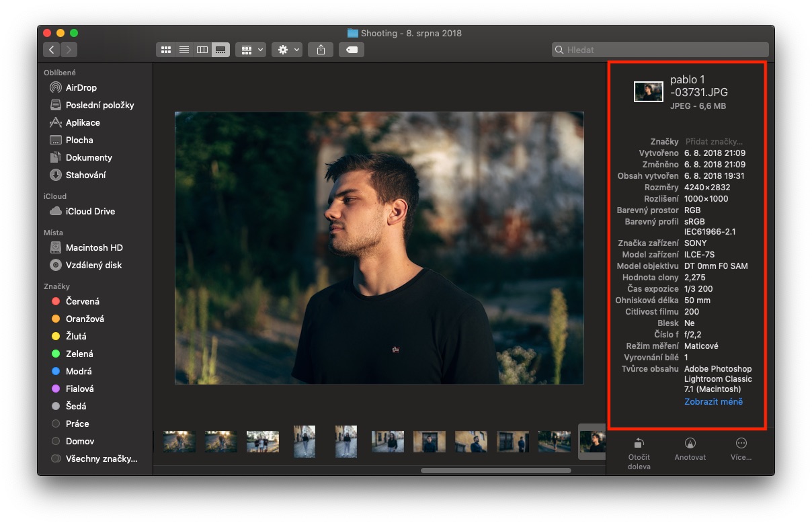Click the Zobrazit méně link
The image size is (812, 525).
[x=713, y=401]
